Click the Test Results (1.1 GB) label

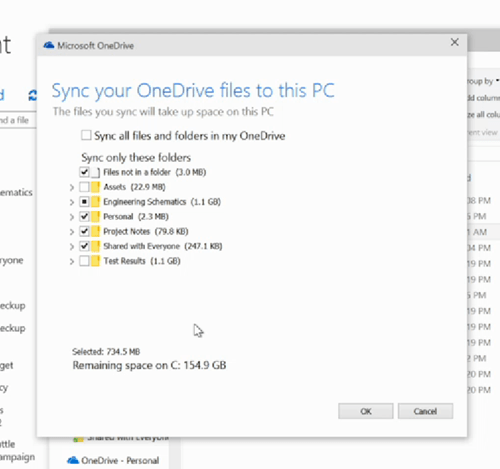pyautogui.click(x=142, y=261)
